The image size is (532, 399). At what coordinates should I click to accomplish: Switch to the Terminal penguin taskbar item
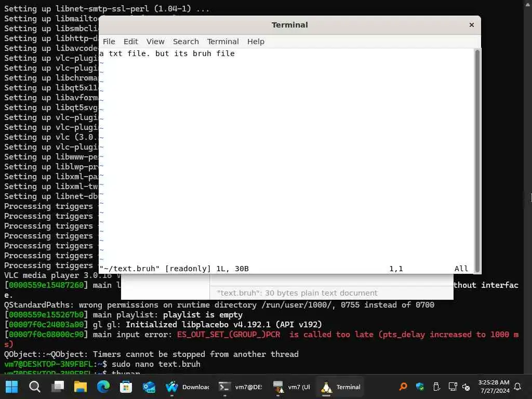click(340, 387)
